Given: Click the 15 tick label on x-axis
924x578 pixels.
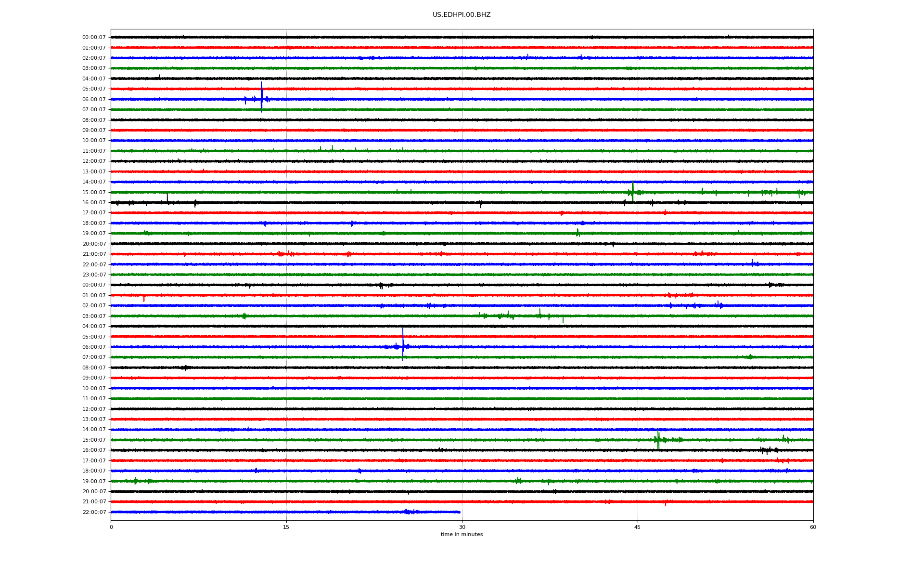Looking at the screenshot, I should pos(286,527).
